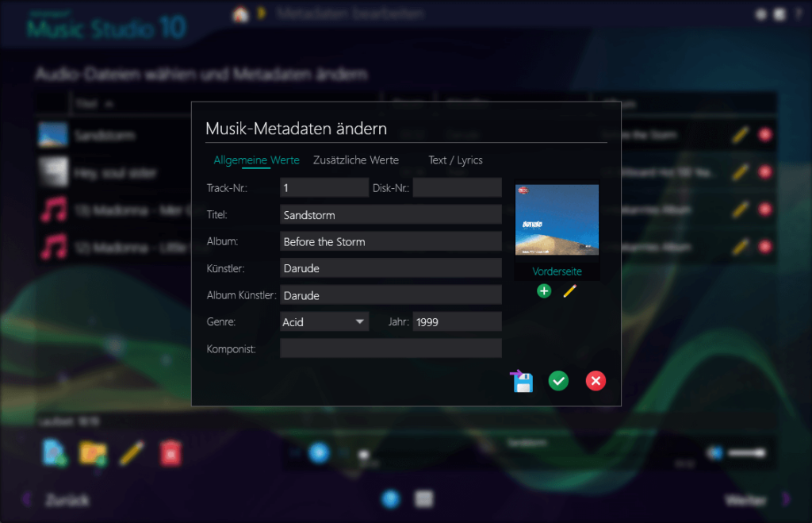Click the Weiter button
Viewport: 812px width, 523px height.
point(746,500)
